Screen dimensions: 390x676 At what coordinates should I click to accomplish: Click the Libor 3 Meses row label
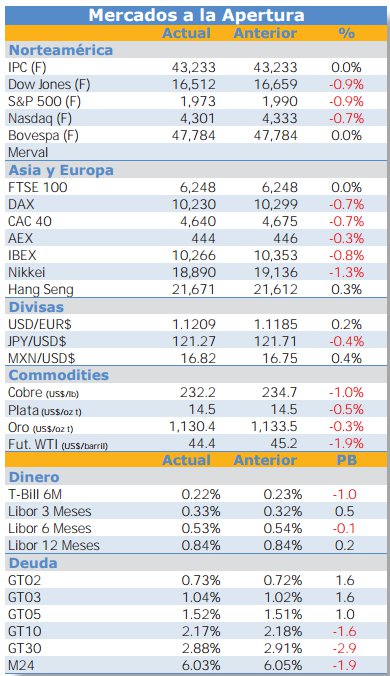50,511
